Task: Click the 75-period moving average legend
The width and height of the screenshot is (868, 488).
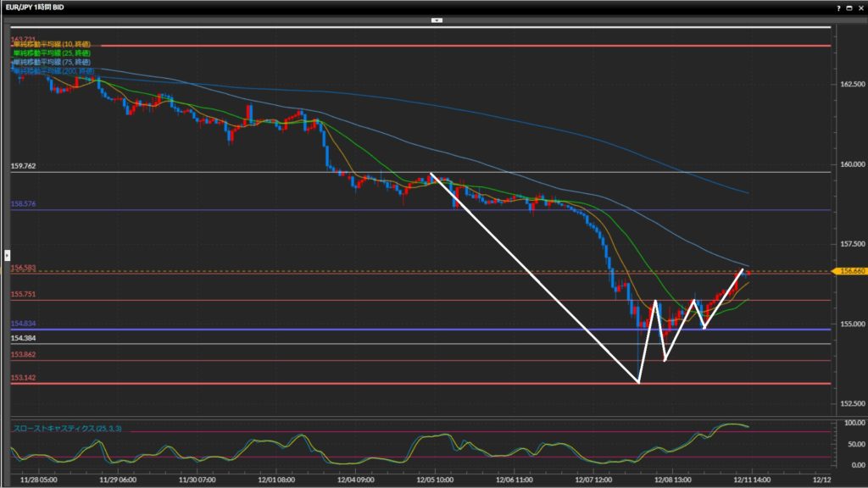Action: [52, 61]
